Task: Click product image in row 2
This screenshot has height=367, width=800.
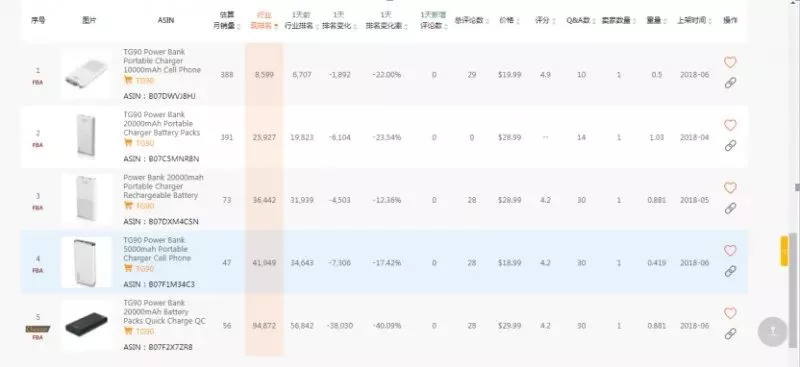Action: 86,137
